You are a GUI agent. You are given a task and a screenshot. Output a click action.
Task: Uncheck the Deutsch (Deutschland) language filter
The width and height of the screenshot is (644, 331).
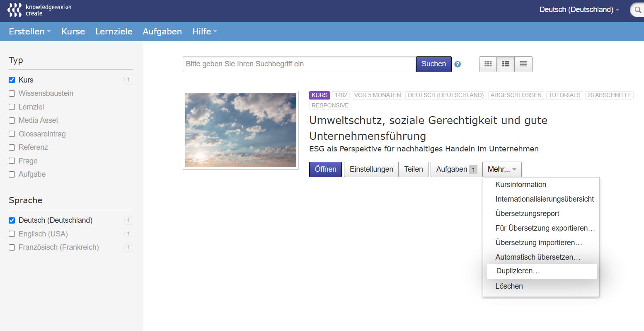pos(12,220)
